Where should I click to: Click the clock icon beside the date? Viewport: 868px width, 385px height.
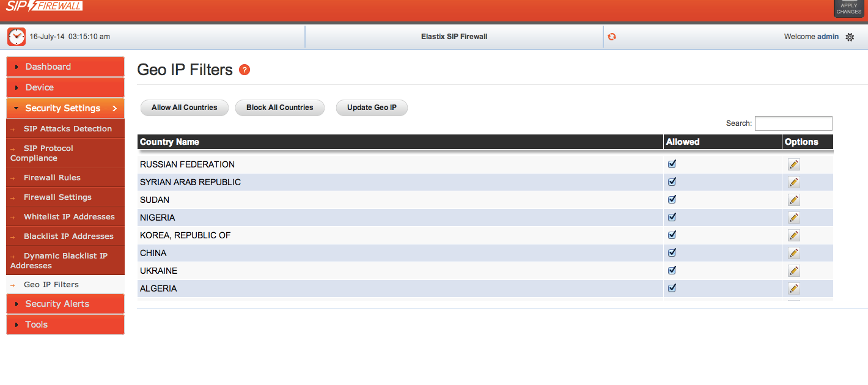pos(17,37)
